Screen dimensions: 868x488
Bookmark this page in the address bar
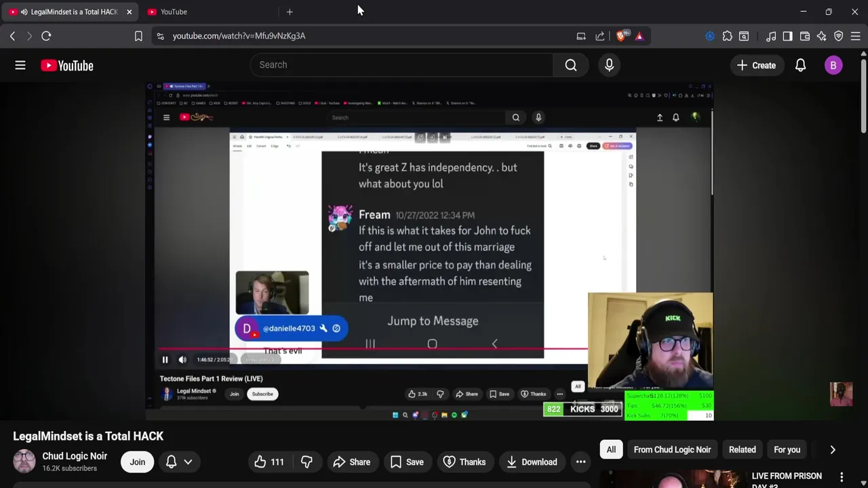(x=138, y=36)
